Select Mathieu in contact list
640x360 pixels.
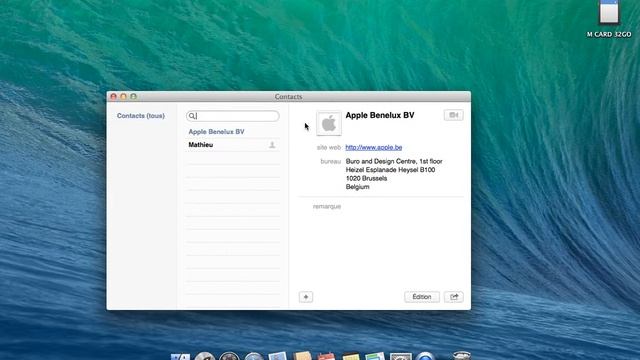[233, 145]
